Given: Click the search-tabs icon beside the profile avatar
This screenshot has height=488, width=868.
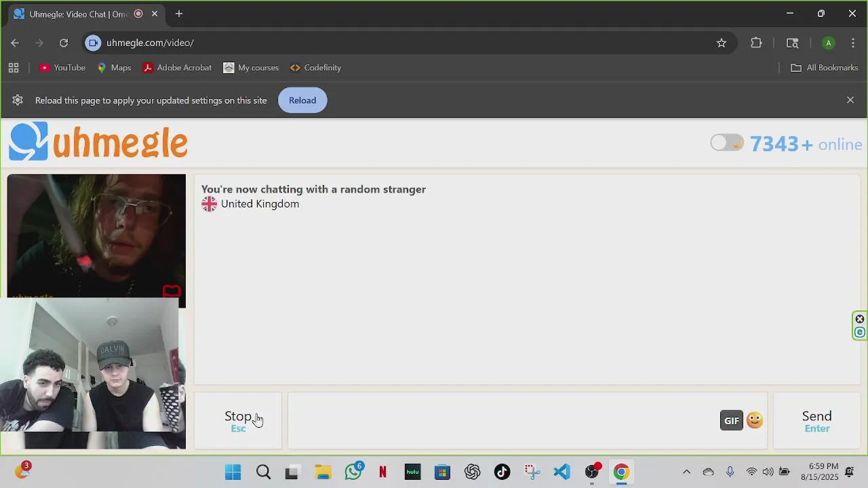Looking at the screenshot, I should point(792,43).
